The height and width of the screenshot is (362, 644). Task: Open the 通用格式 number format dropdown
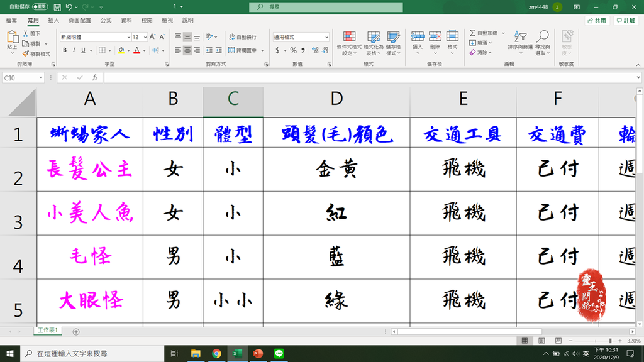326,37
